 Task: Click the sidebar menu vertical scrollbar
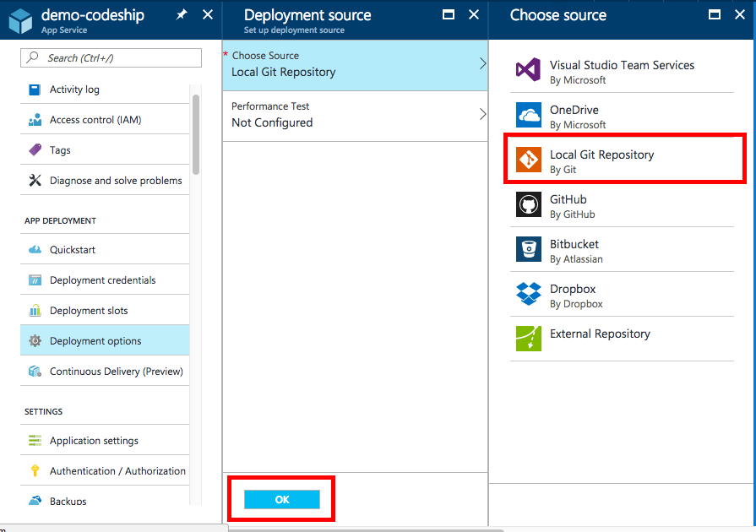click(196, 135)
